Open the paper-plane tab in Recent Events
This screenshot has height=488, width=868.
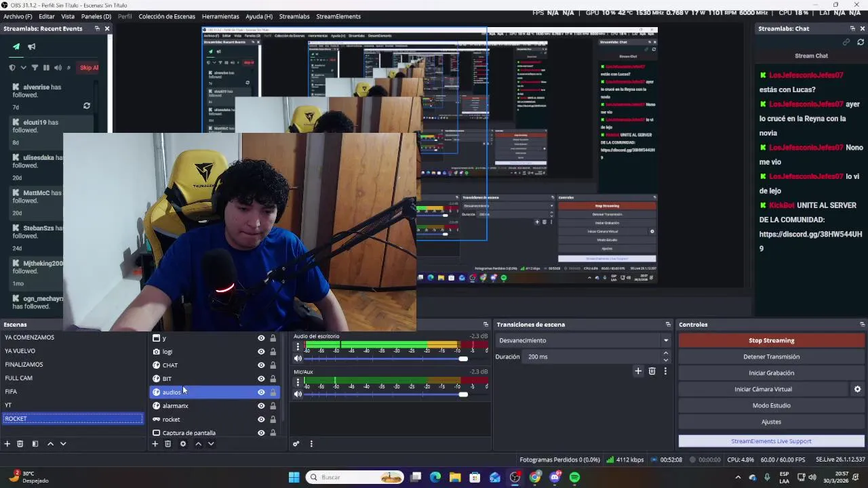pos(16,47)
